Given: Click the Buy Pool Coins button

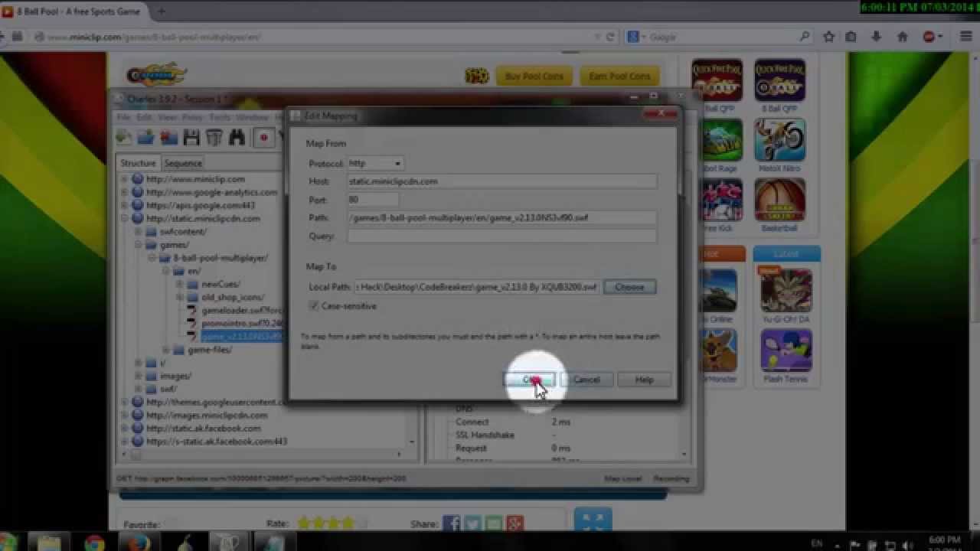Looking at the screenshot, I should [534, 76].
